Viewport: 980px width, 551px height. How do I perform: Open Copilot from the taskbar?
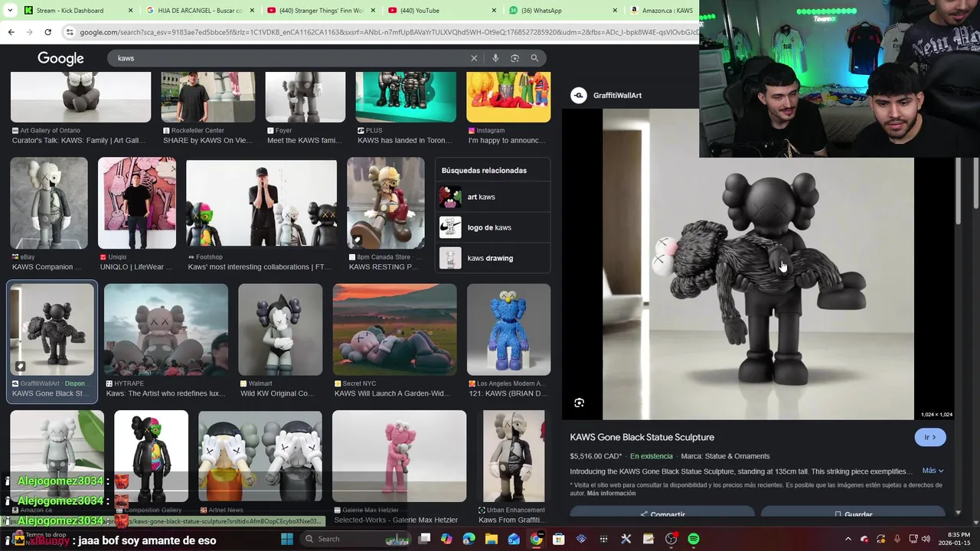[x=447, y=539]
